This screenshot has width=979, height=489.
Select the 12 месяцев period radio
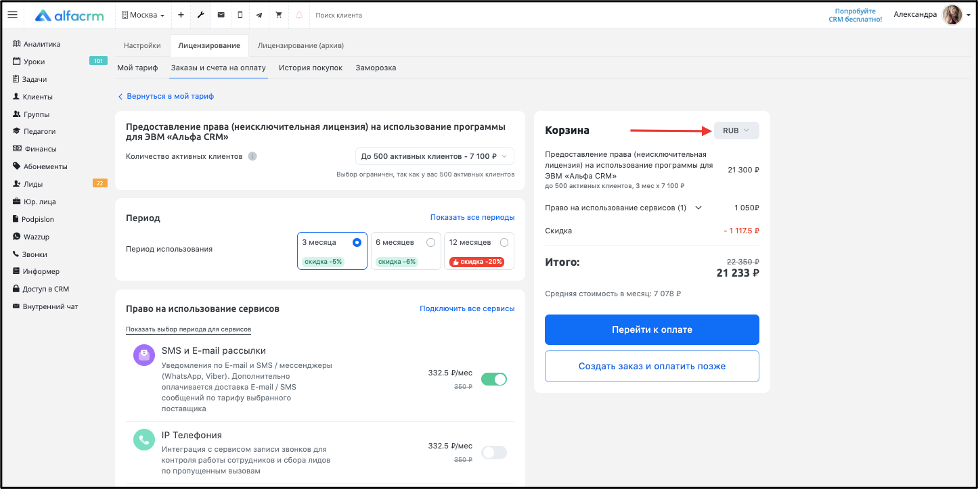(504, 242)
